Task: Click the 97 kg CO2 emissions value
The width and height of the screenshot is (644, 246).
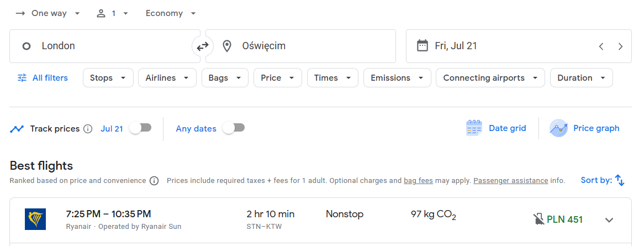Action: click(x=434, y=214)
